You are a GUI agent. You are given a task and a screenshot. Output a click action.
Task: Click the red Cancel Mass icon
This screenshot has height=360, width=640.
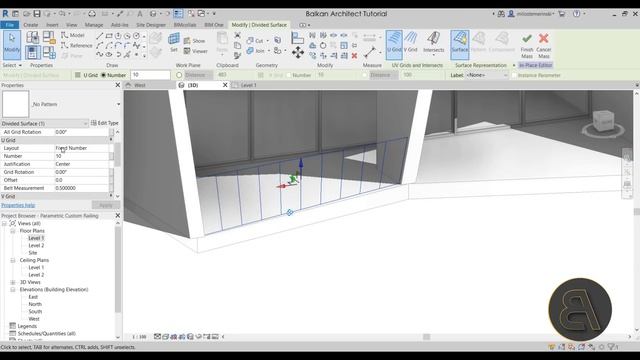tap(543, 39)
